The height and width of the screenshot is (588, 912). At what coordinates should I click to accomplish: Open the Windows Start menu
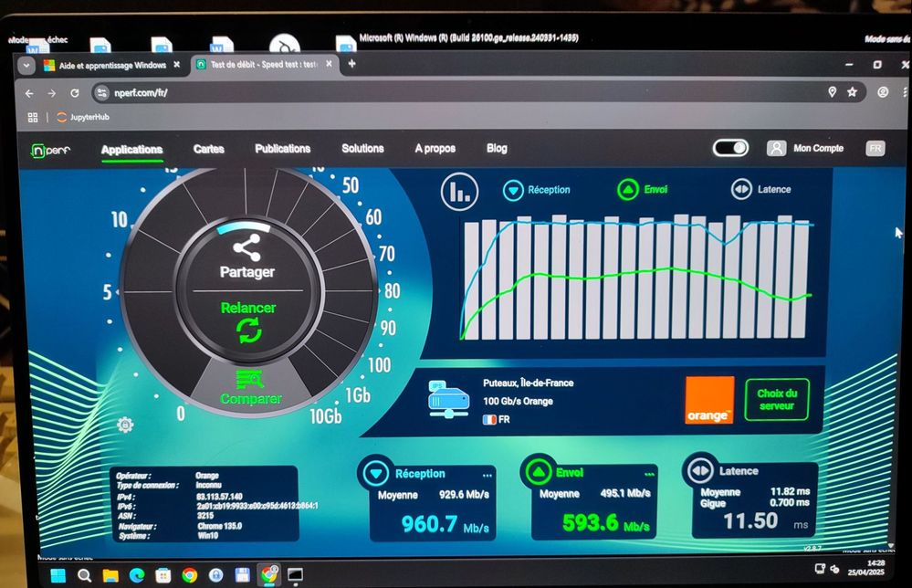(x=58, y=575)
